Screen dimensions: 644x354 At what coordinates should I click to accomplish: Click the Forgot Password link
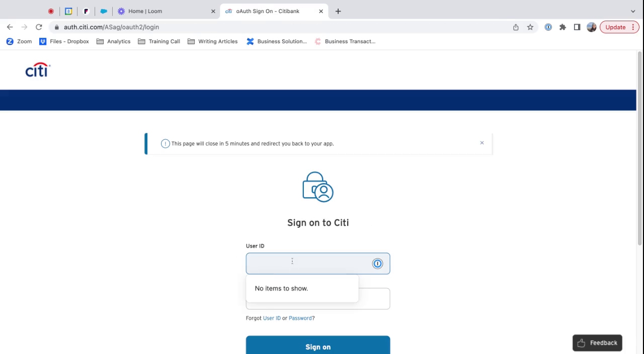(x=300, y=318)
